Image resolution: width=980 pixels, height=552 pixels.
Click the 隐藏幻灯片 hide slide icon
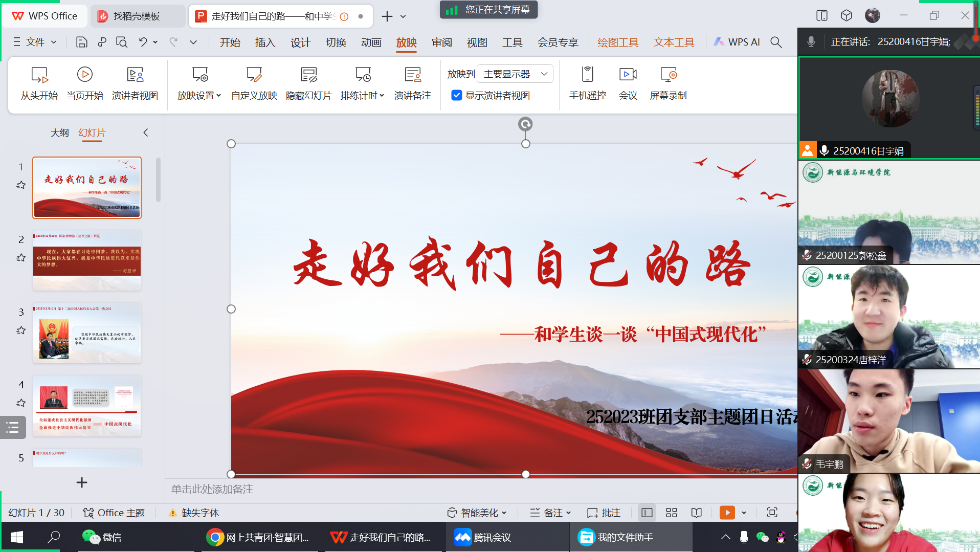(308, 76)
